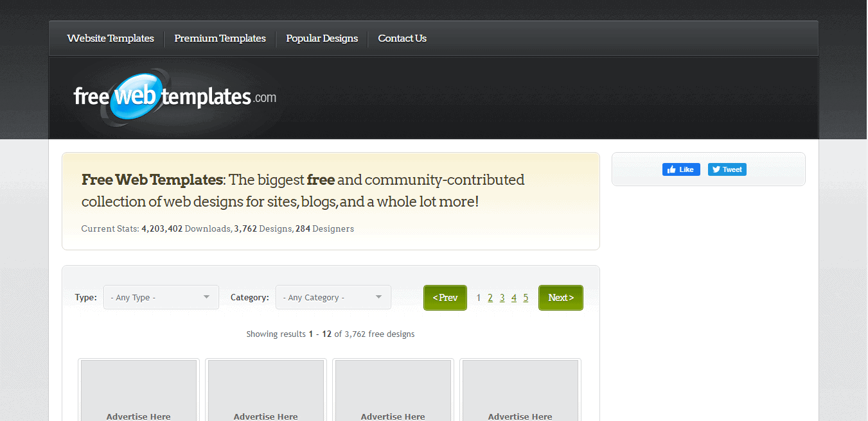The image size is (868, 421).
Task: Open the Category filter dropdown
Action: point(333,297)
